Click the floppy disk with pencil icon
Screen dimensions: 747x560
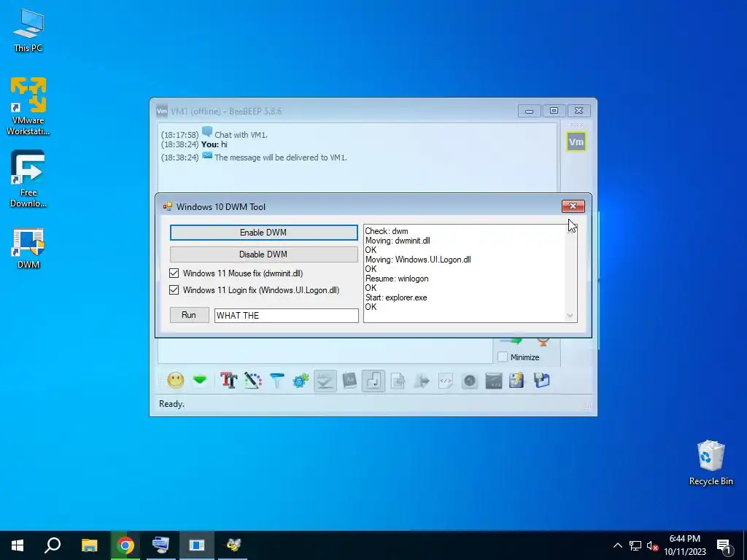coord(516,381)
